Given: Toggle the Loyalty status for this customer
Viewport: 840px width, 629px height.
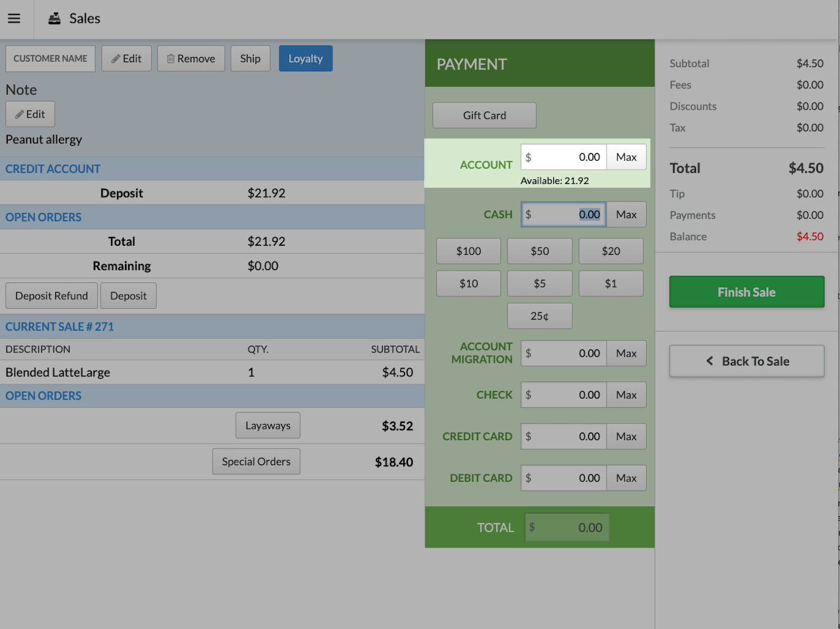Looking at the screenshot, I should pyautogui.click(x=305, y=58).
